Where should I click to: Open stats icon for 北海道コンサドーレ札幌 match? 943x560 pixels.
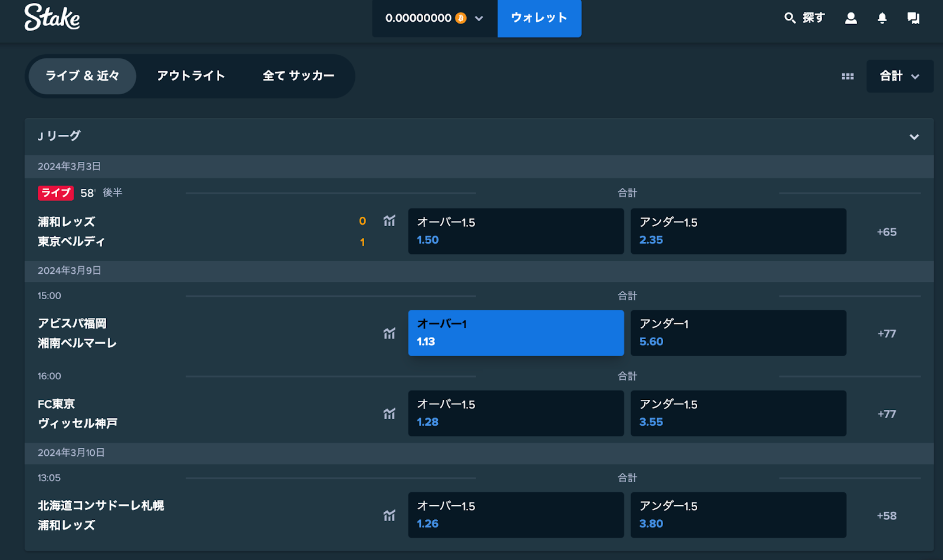(x=389, y=516)
